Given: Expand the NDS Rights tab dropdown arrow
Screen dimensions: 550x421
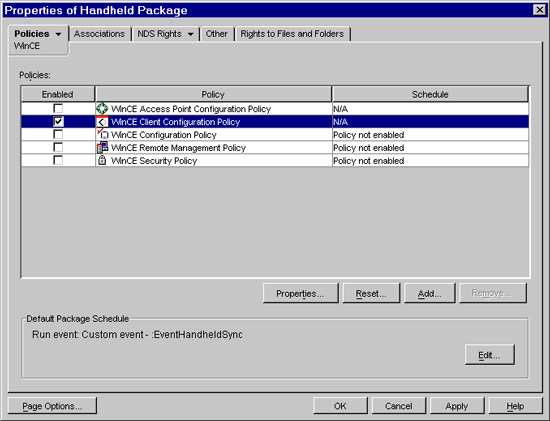Looking at the screenshot, I should click(190, 34).
